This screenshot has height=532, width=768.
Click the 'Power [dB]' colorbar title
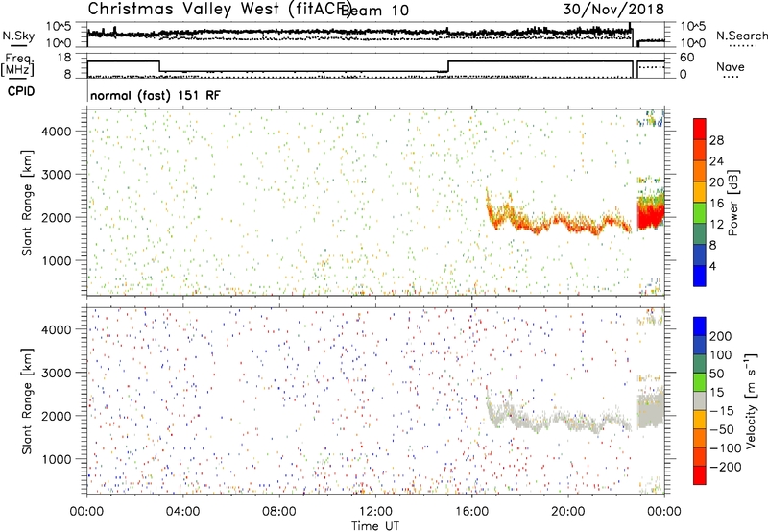[x=732, y=203]
